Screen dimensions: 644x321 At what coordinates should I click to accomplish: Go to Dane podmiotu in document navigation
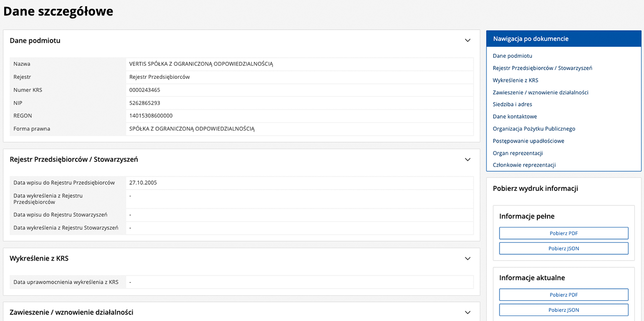512,56
